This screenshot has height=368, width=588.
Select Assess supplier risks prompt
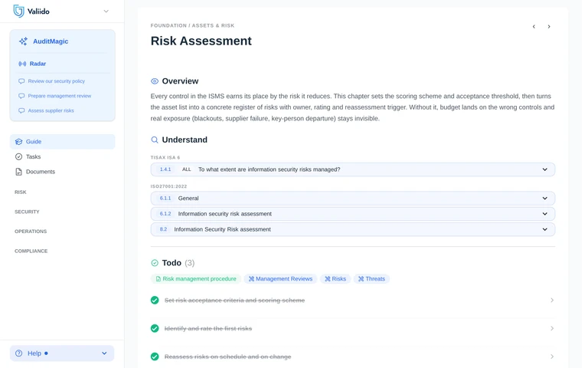(x=51, y=110)
